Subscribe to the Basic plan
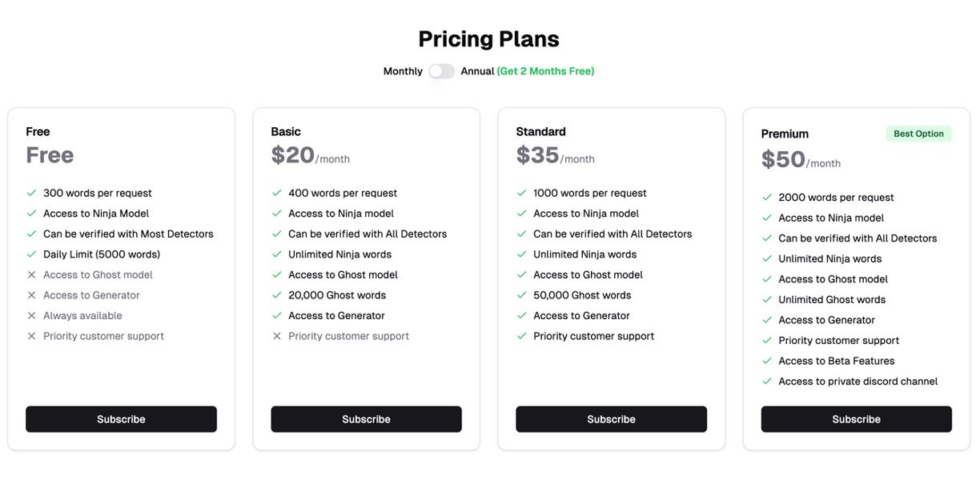Image resolution: width=980 pixels, height=488 pixels. click(366, 419)
